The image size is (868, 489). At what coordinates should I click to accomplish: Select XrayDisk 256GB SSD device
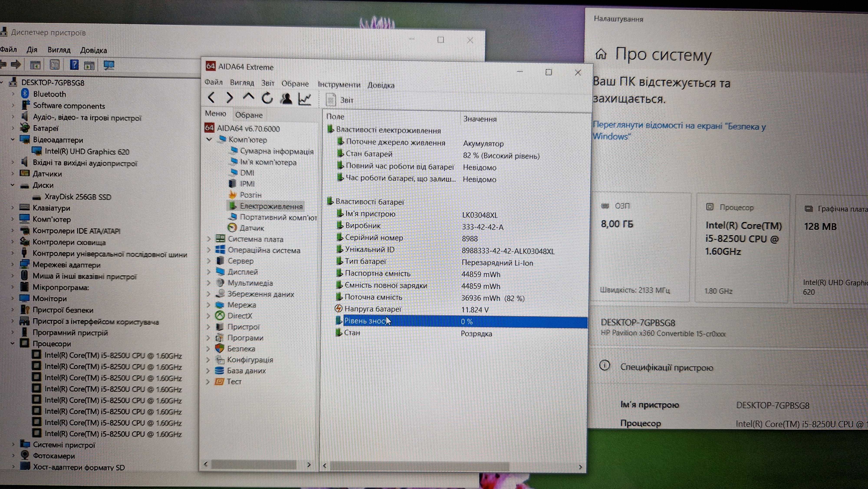[x=77, y=197]
